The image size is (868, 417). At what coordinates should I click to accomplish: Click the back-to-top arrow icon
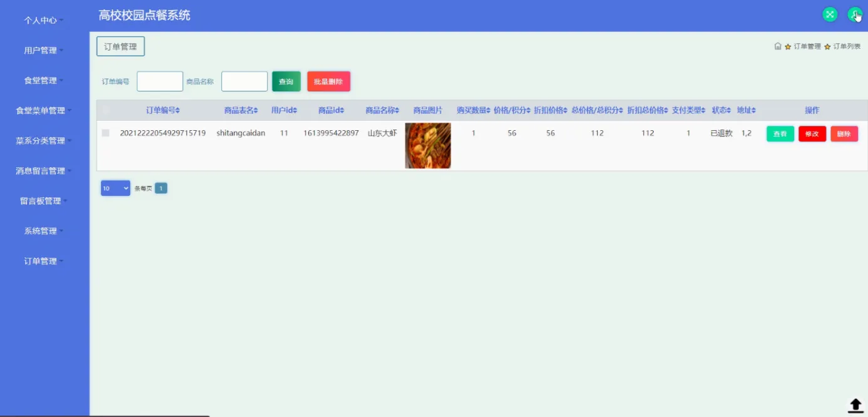(x=855, y=405)
